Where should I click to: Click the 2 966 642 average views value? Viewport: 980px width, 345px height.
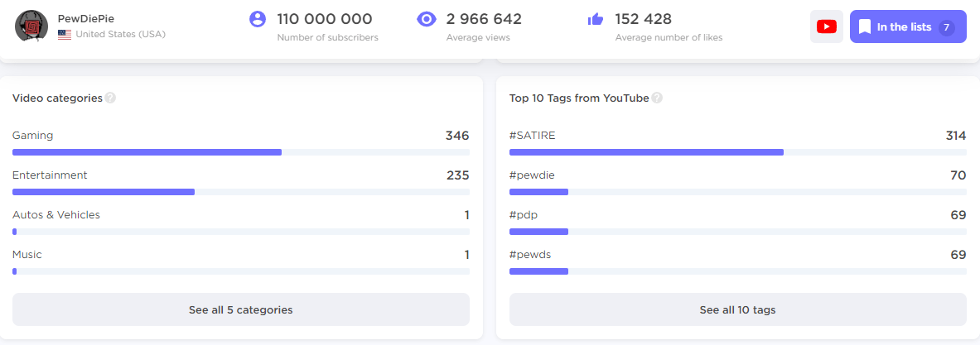pos(484,19)
